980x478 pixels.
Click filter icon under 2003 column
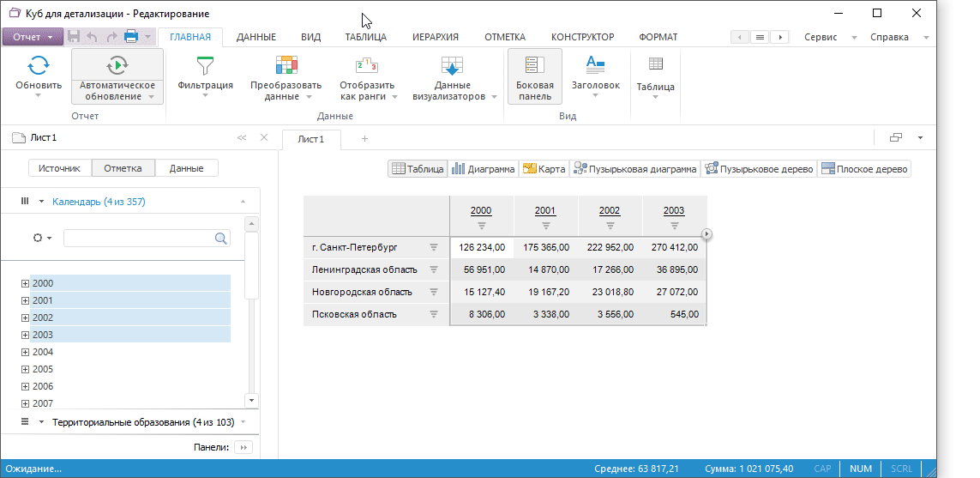click(675, 225)
